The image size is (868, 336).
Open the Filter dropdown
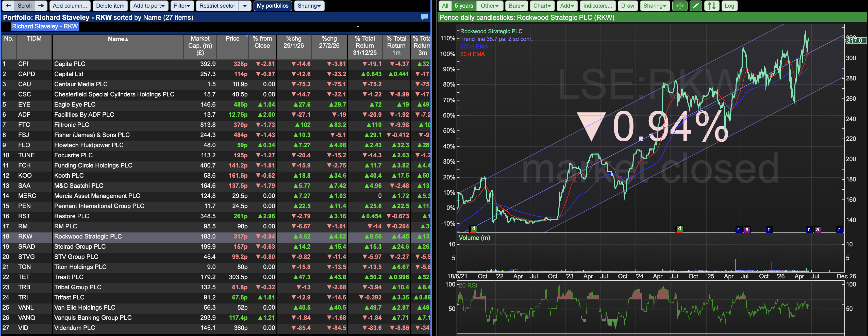coord(182,6)
